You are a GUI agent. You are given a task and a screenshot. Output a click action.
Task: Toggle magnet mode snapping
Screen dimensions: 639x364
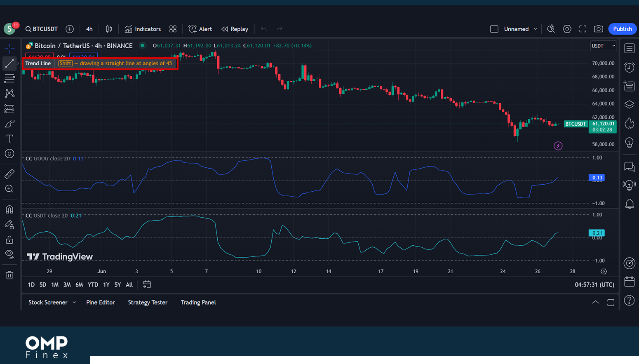click(9, 209)
